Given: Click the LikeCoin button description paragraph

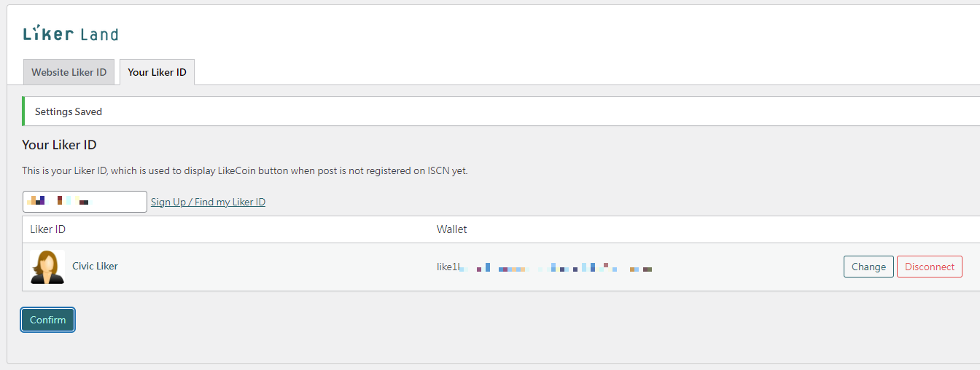Looking at the screenshot, I should click(245, 171).
